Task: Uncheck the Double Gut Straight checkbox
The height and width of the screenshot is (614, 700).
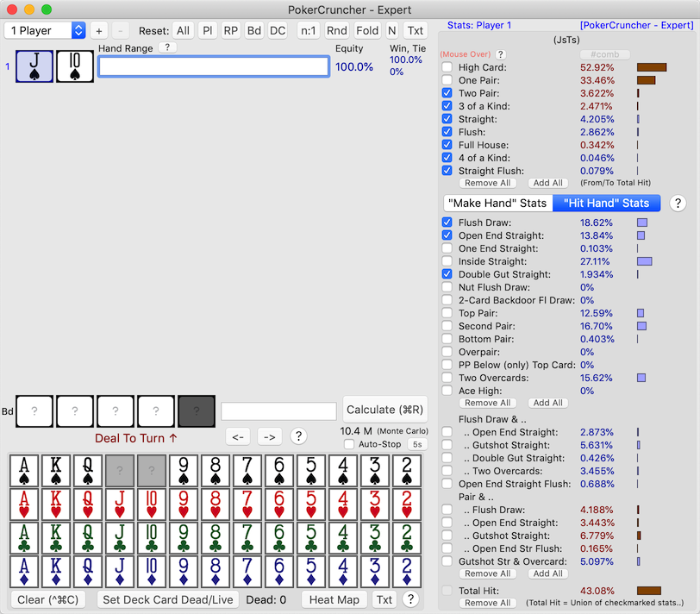Action: click(447, 274)
